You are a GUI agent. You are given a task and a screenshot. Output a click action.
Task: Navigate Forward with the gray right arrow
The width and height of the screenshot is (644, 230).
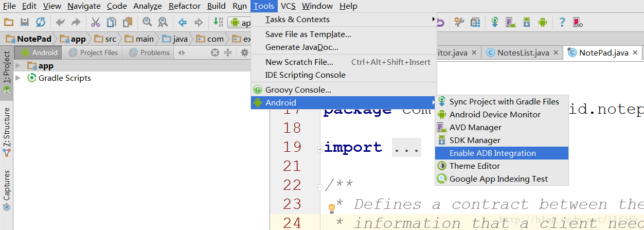(x=199, y=22)
